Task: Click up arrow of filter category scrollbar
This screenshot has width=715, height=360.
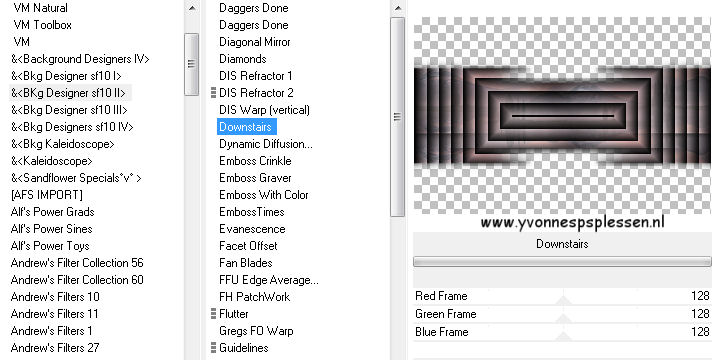Action: [192, 8]
